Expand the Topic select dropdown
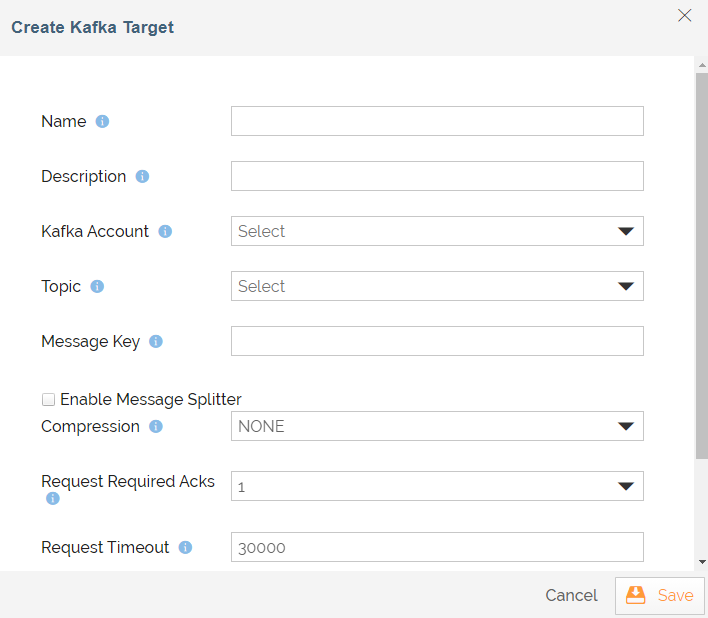Image resolution: width=708 pixels, height=618 pixels. pos(437,286)
